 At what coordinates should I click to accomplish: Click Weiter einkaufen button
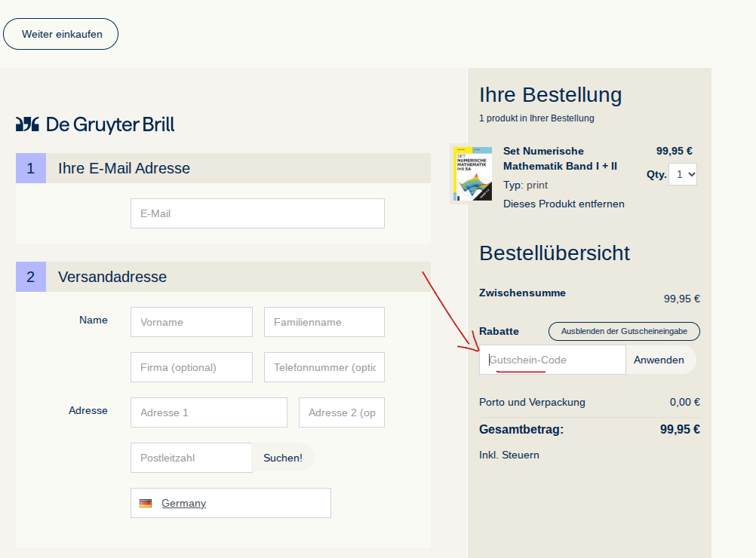tap(61, 34)
